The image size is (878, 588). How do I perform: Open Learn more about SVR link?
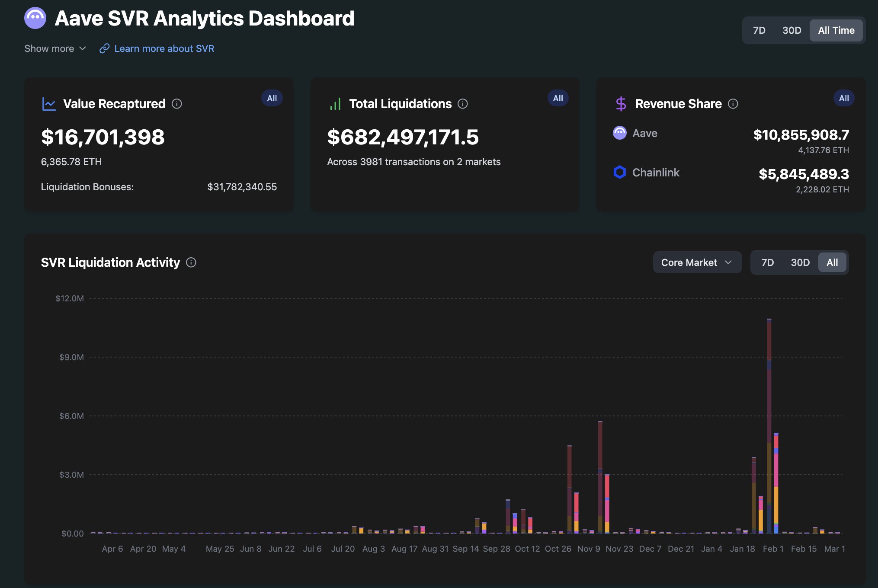pyautogui.click(x=164, y=48)
